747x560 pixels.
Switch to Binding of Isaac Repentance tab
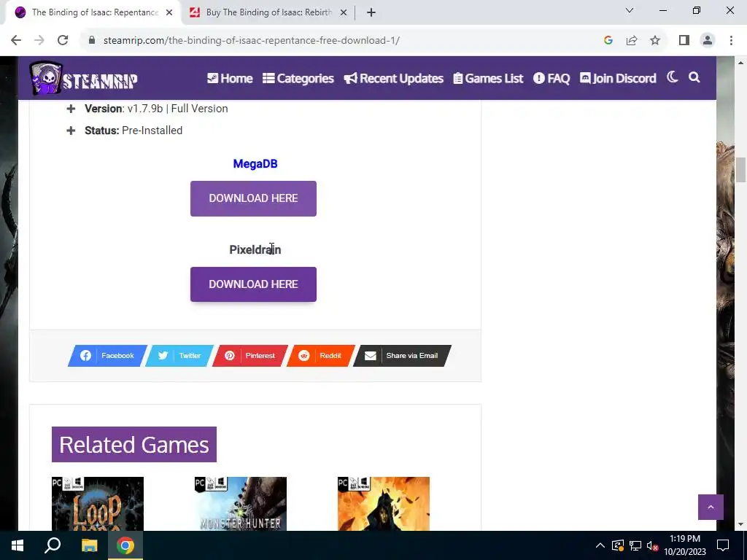pyautogui.click(x=93, y=12)
